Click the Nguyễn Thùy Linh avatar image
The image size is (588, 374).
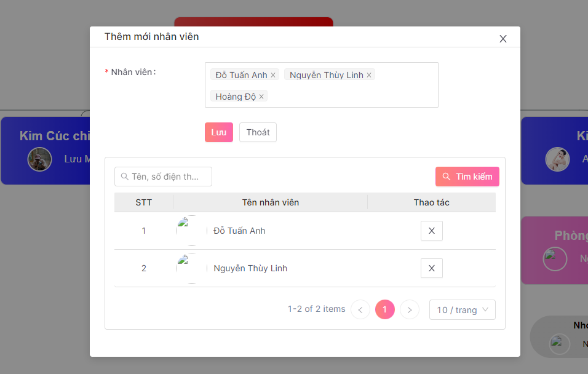[x=191, y=268]
